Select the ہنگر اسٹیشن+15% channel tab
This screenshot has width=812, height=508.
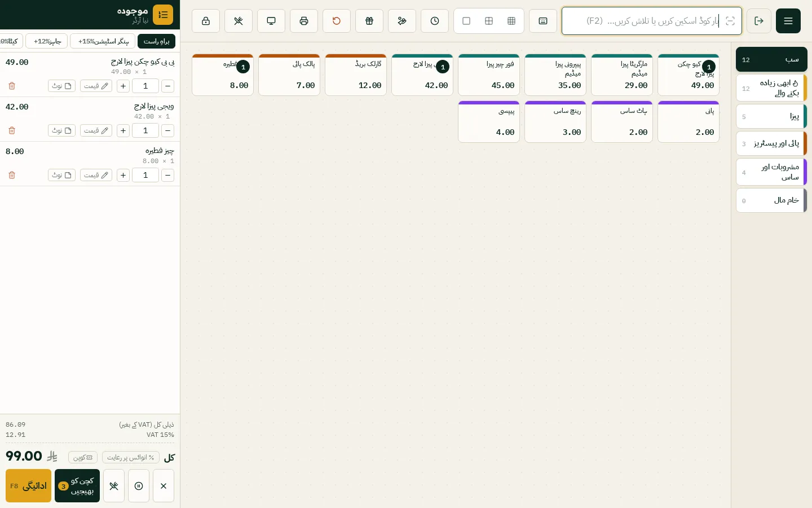(x=103, y=41)
